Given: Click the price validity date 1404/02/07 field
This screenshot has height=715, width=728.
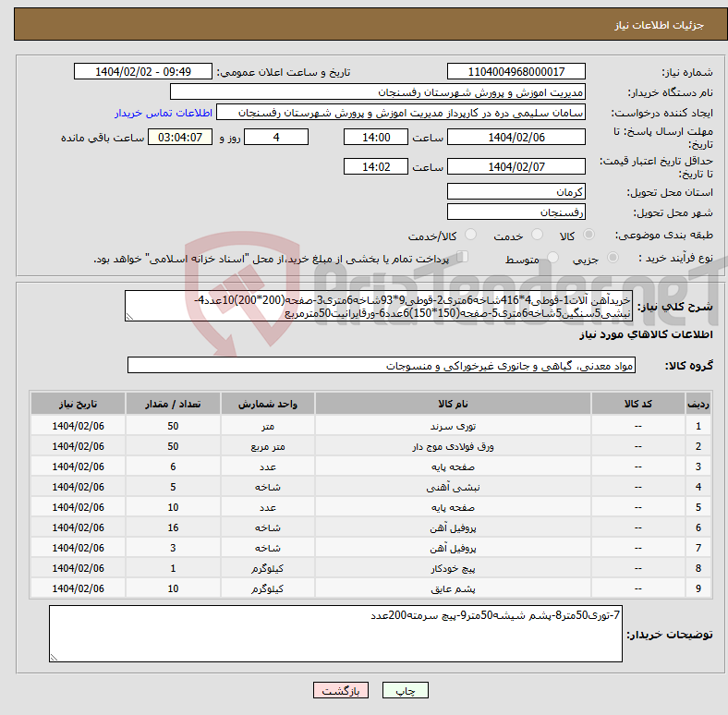Looking at the screenshot, I should pos(516,166).
